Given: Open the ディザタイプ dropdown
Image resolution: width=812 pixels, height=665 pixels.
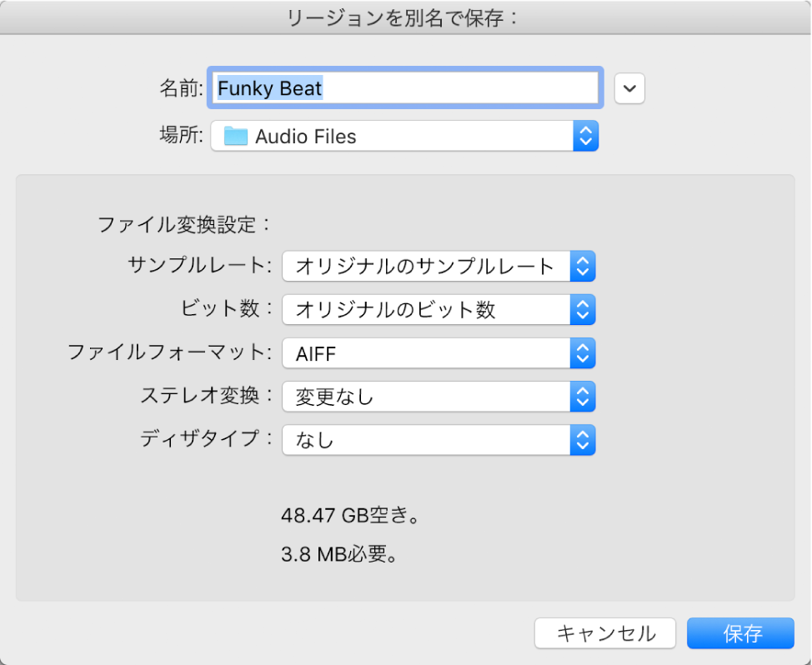Looking at the screenshot, I should pos(439,440).
